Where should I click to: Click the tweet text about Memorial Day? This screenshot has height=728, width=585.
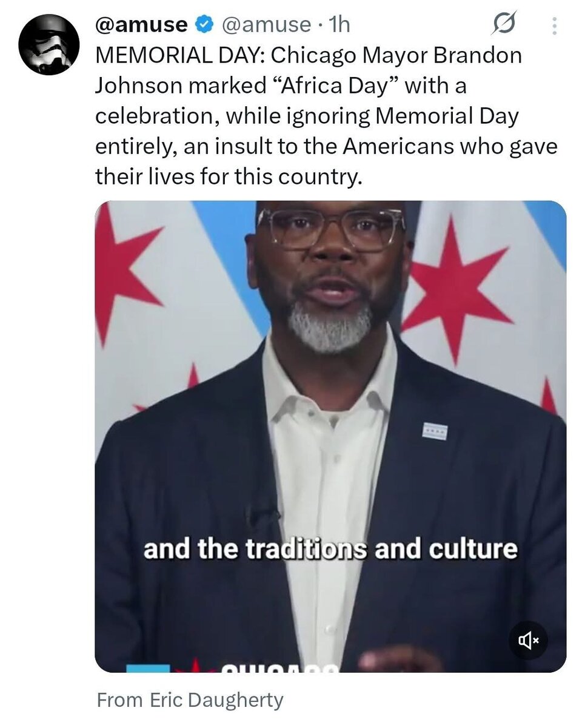[326, 116]
